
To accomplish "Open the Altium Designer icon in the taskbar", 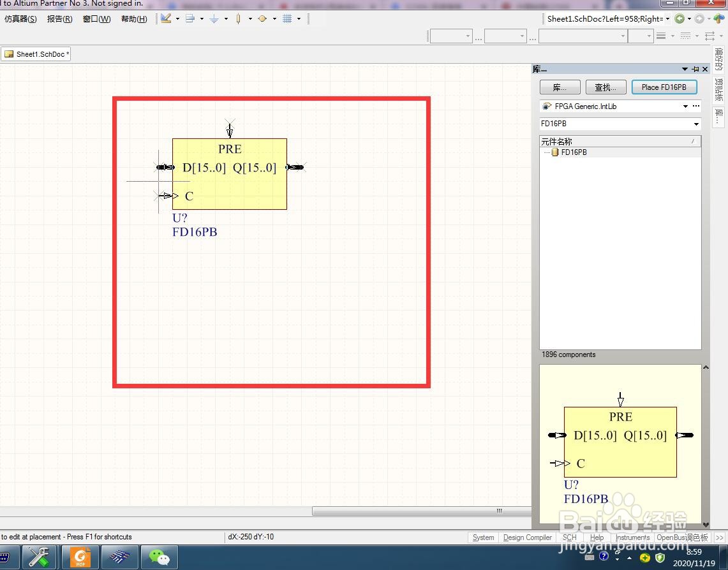I will (120, 557).
